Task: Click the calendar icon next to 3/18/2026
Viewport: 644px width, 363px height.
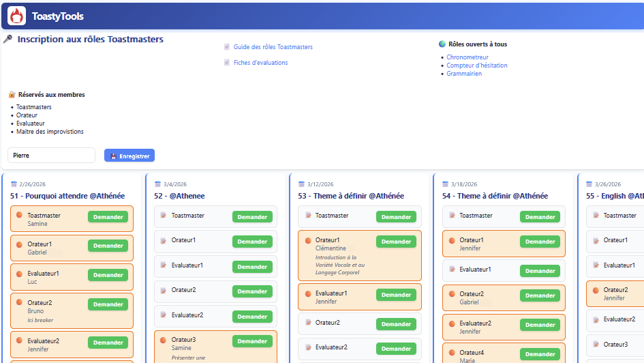Action: [x=446, y=184]
